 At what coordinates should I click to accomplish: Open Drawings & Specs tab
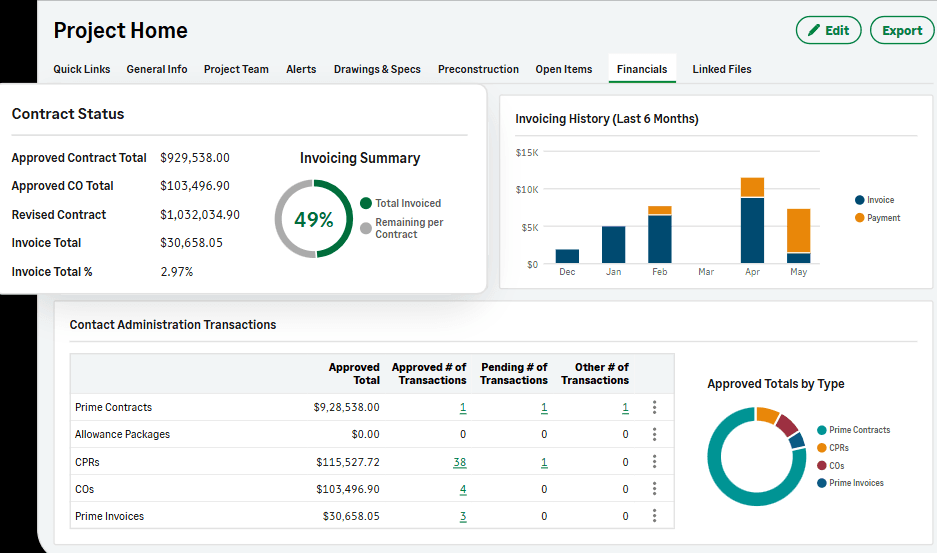377,69
